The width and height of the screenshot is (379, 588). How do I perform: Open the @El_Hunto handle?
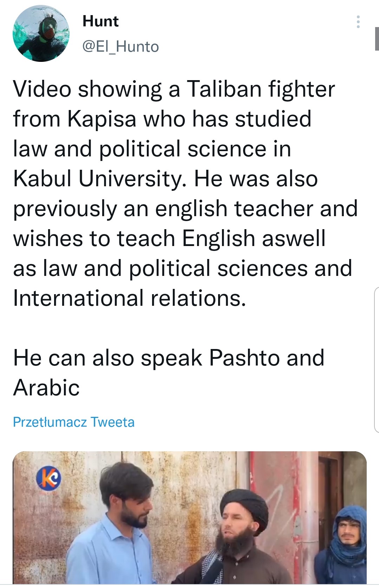point(120,46)
